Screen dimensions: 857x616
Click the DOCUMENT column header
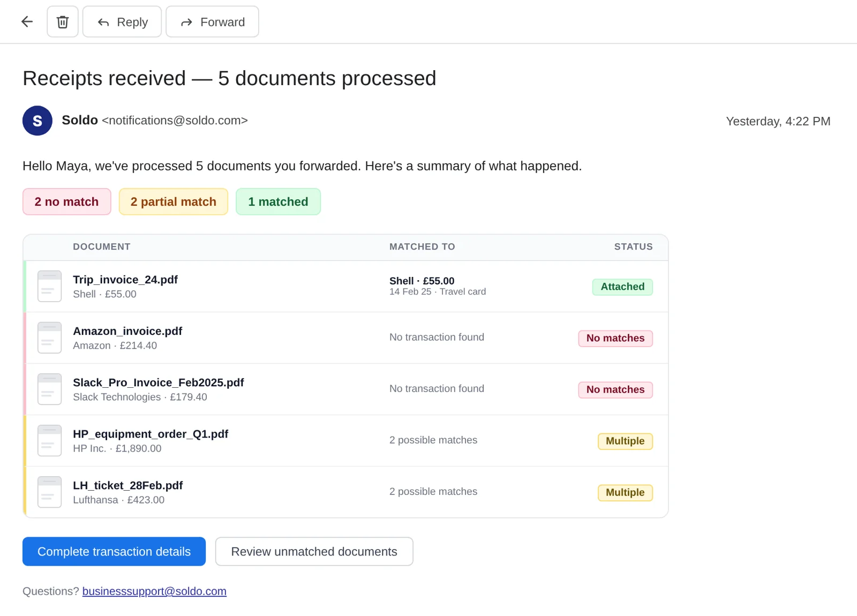coord(102,246)
